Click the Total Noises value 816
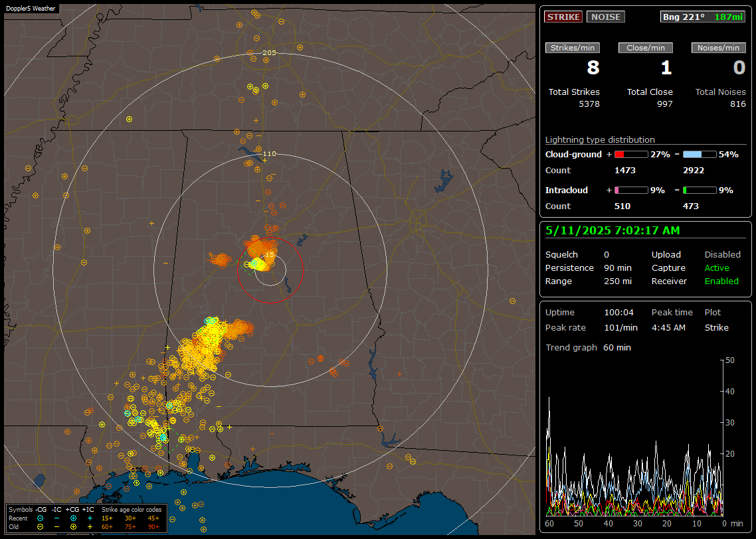756x539 pixels. pyautogui.click(x=737, y=104)
